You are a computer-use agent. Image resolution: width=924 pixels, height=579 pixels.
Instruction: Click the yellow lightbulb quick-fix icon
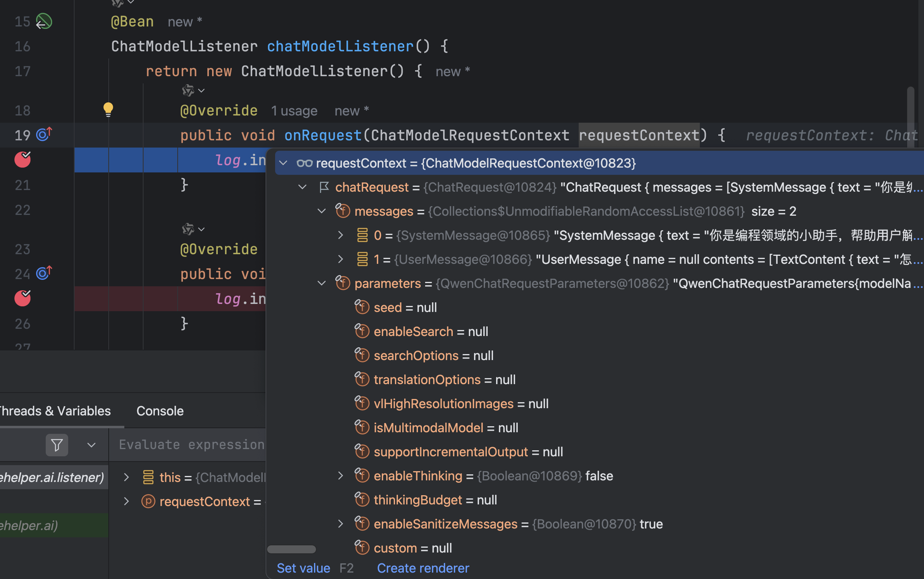pyautogui.click(x=108, y=109)
